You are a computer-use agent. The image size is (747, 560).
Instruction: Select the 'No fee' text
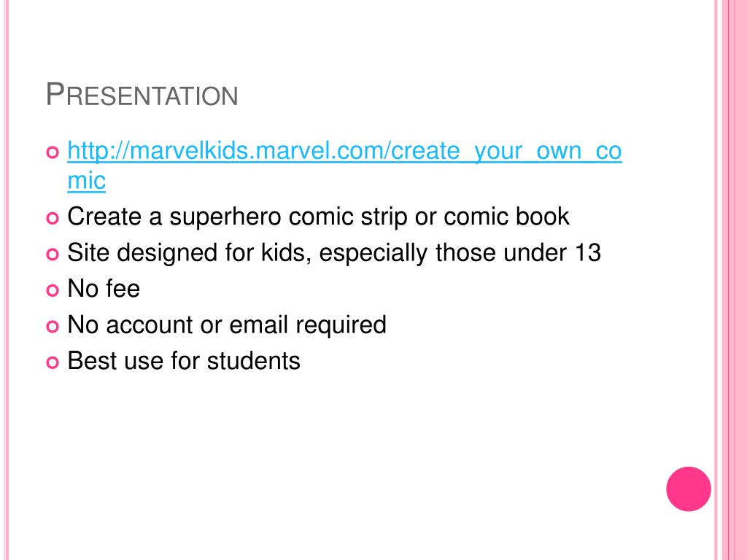click(x=104, y=289)
